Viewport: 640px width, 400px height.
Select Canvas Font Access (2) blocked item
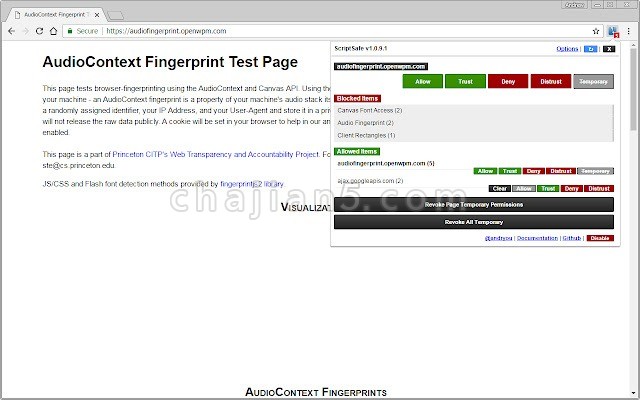tap(370, 110)
